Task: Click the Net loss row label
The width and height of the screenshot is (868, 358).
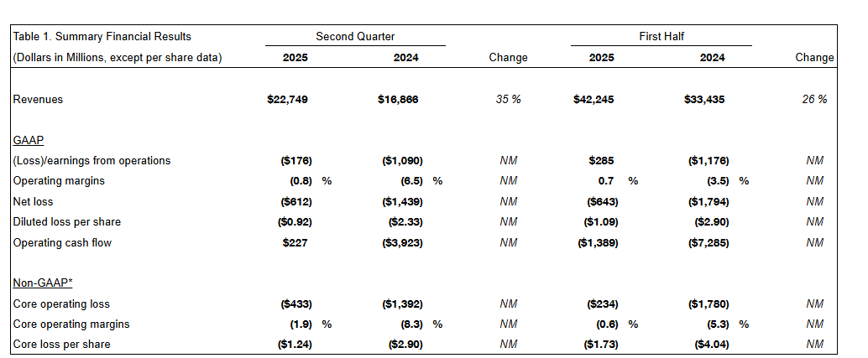Action: point(34,201)
